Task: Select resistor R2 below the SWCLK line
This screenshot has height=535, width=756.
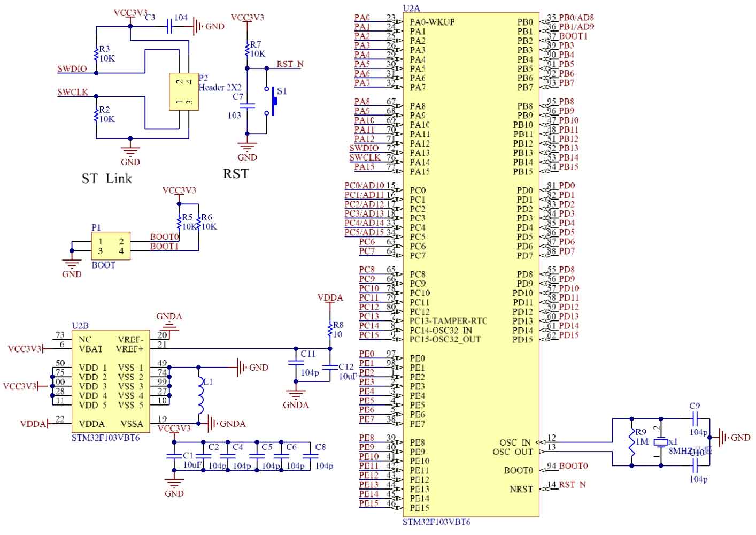Action: point(96,114)
